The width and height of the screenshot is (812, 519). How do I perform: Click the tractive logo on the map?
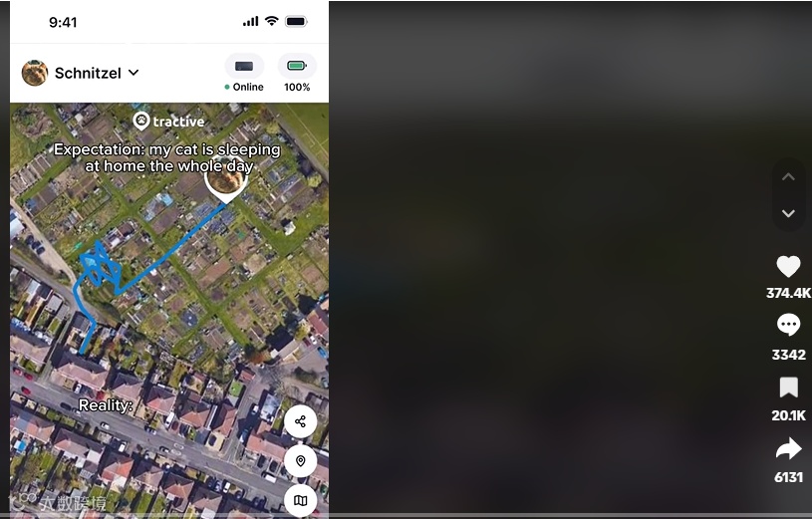coord(168,122)
